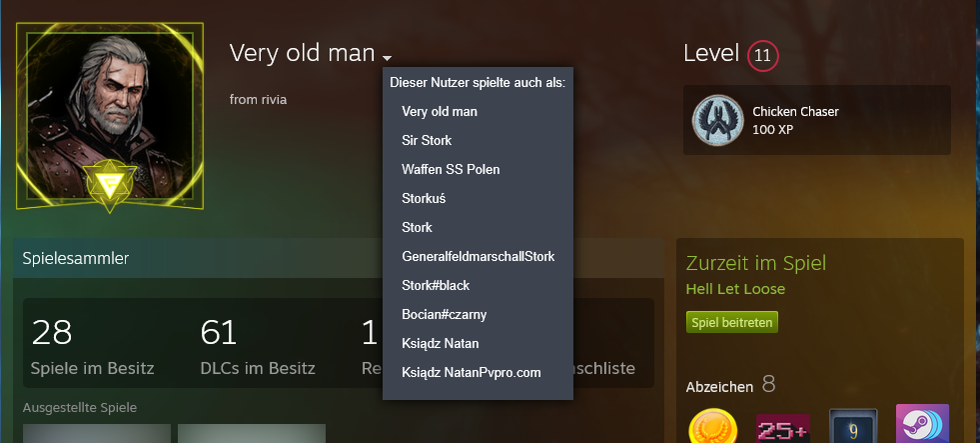Click the Geralt profile avatar image
This screenshot has height=443, width=980.
pos(109,116)
